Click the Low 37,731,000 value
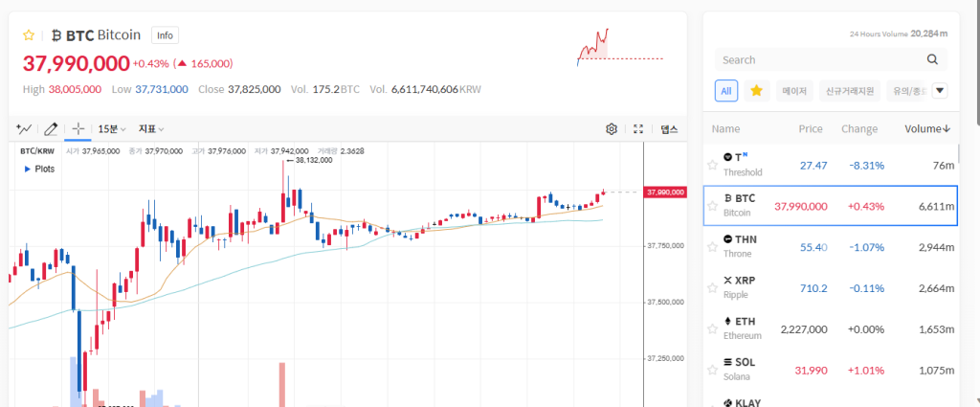The image size is (980, 407). coord(161,89)
